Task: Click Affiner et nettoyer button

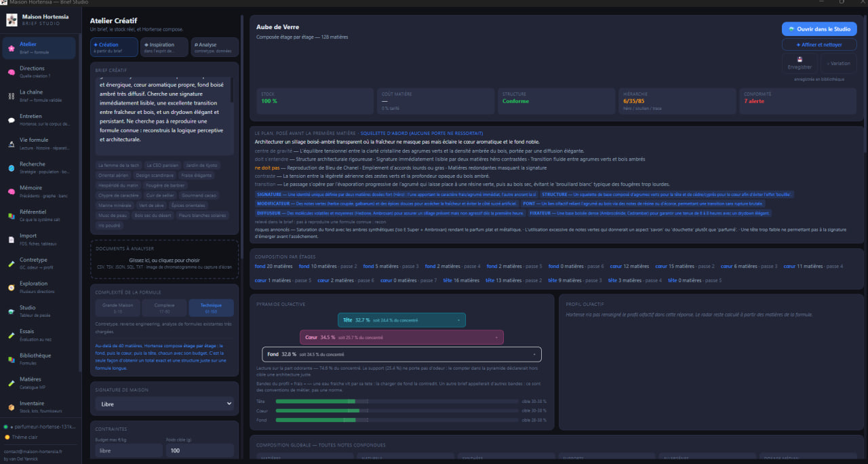Action: [x=818, y=45]
